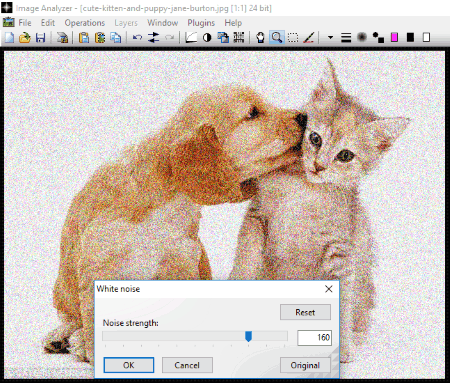Viewport: 450px width, 383px height.
Task: Open the Window menu
Action: click(x=163, y=23)
